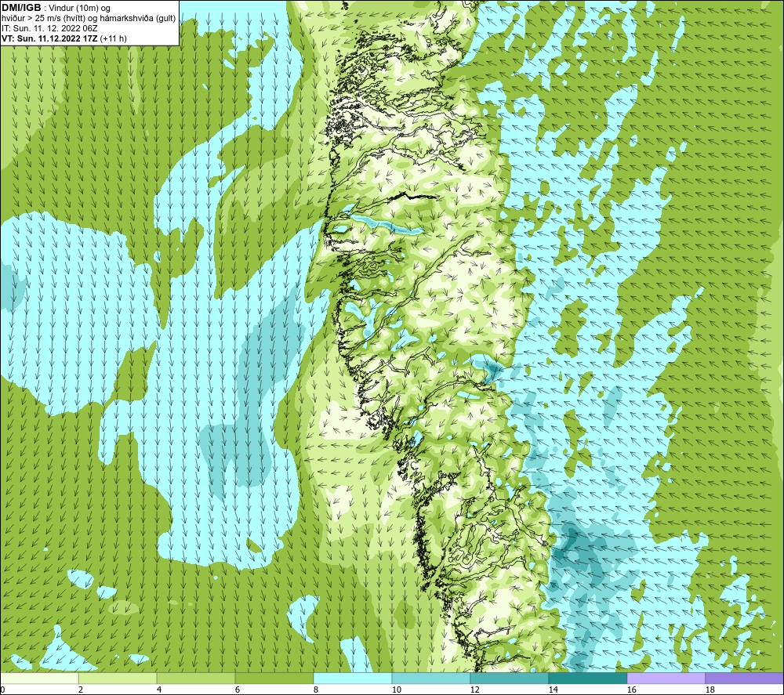This screenshot has width=784, height=695.
Task: Click the '18' label on the wind scale
Action: (710, 690)
